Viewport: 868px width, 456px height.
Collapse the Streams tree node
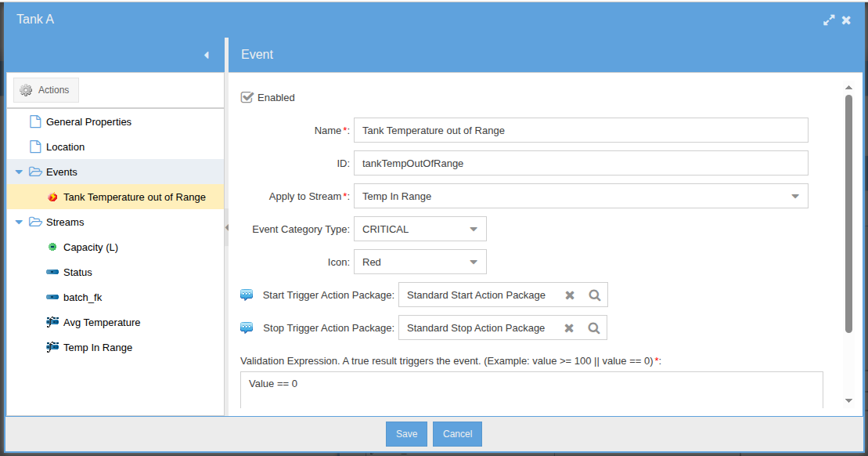pyautogui.click(x=19, y=223)
